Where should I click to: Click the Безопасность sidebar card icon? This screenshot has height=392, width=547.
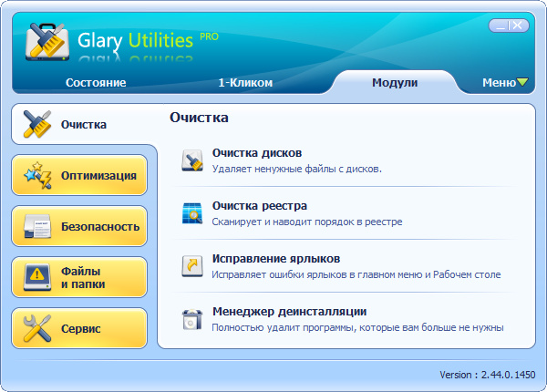pyautogui.click(x=37, y=226)
